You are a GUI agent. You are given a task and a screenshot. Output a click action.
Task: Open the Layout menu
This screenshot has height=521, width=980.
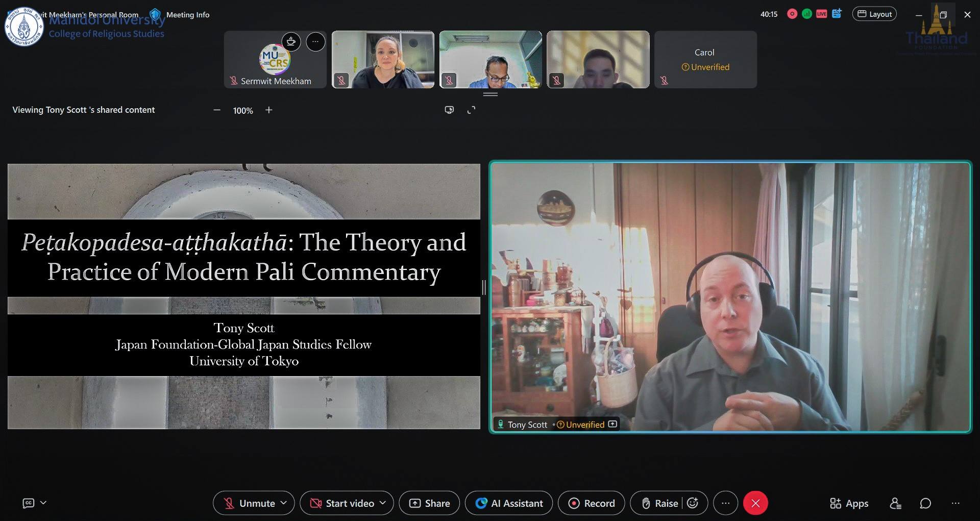click(874, 14)
